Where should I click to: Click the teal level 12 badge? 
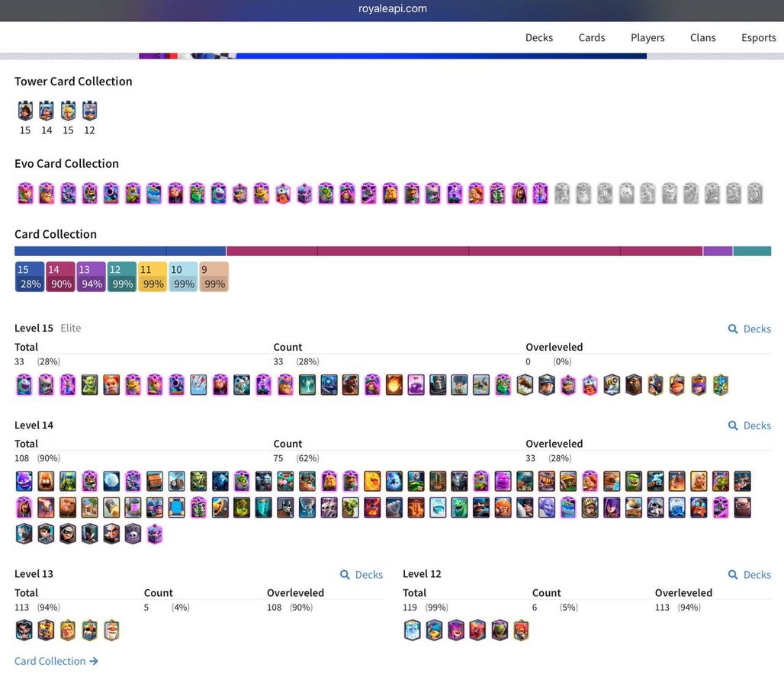(x=121, y=277)
